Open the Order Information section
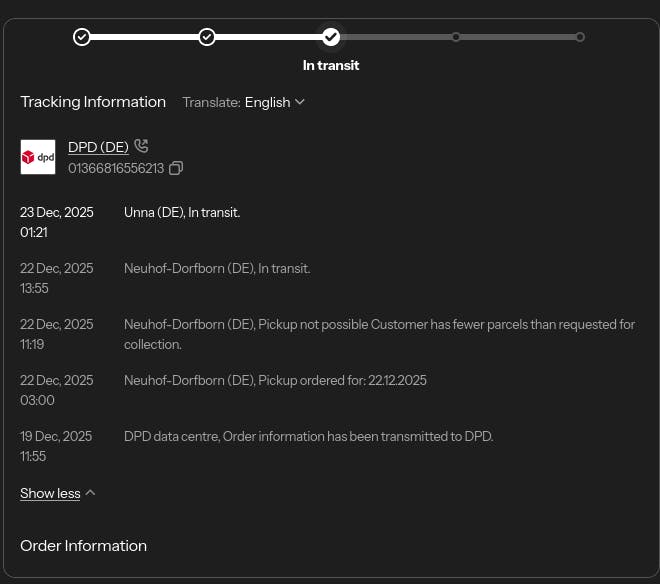 click(84, 546)
